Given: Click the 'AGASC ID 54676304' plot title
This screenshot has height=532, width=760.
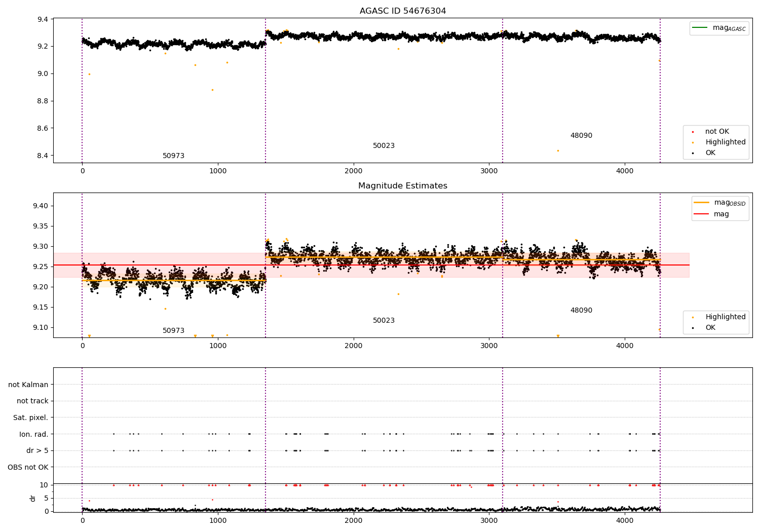Looking at the screenshot, I should 403,11.
